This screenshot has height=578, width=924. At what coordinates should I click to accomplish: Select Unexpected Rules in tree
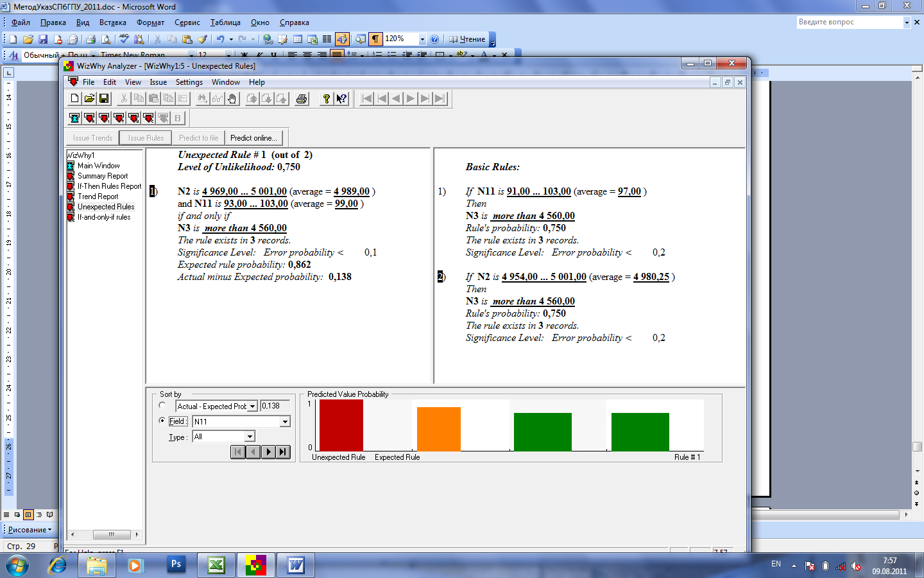pos(106,207)
